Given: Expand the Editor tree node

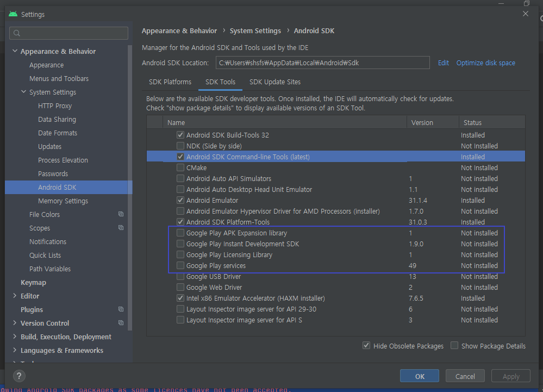Looking at the screenshot, I should [15, 295].
